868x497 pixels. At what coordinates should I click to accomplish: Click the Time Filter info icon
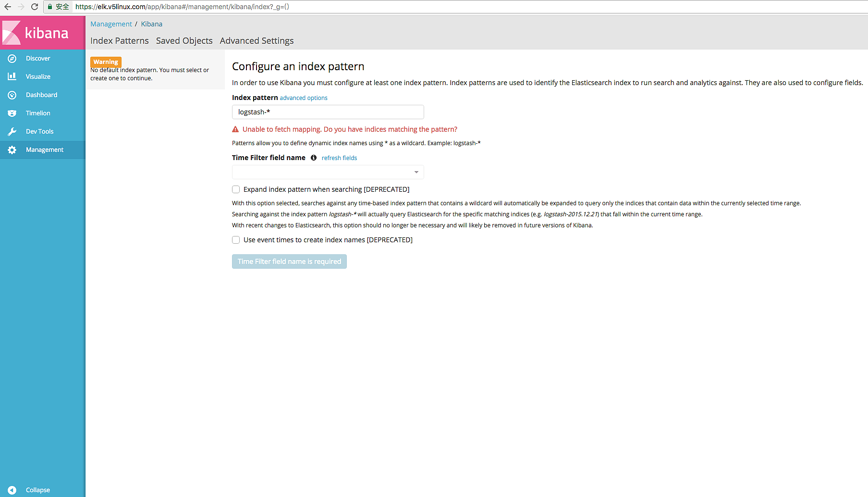coord(314,158)
